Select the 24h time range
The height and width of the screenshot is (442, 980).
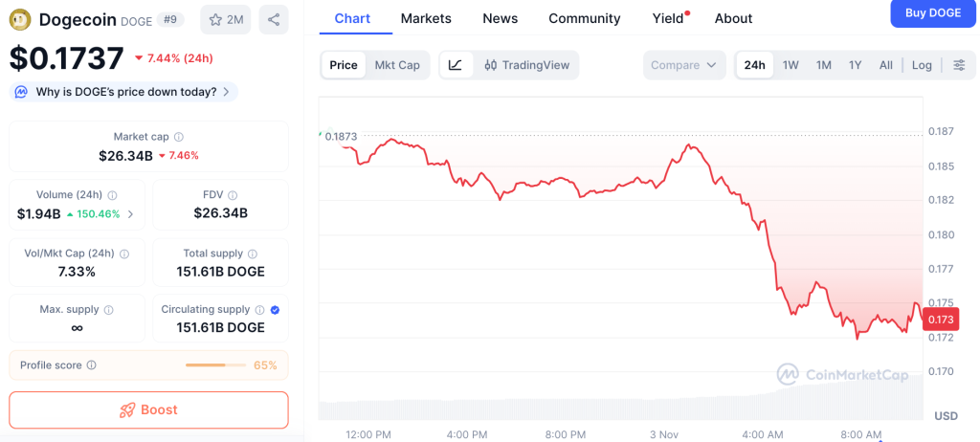click(754, 65)
